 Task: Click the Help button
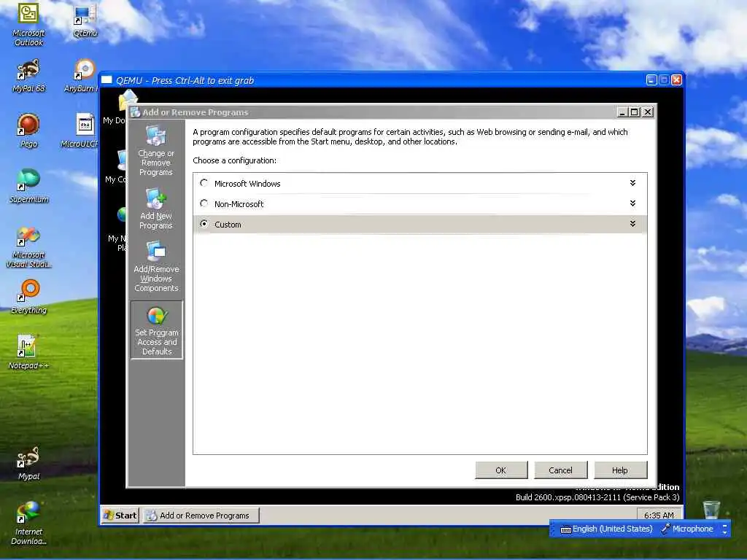click(x=620, y=470)
